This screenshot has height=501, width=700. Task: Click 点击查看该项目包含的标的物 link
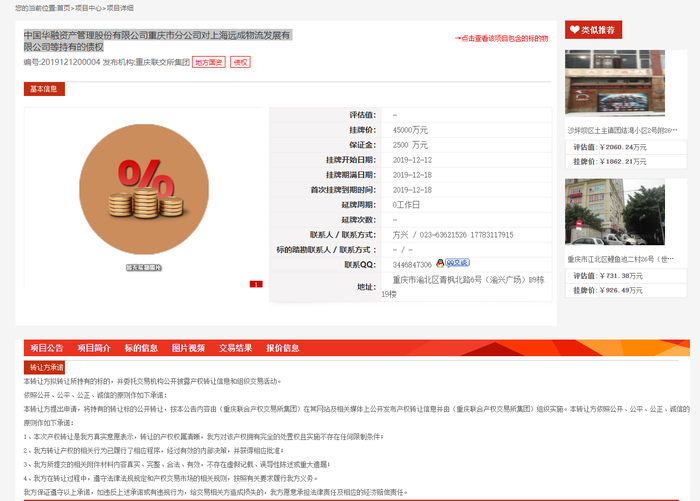click(501, 38)
